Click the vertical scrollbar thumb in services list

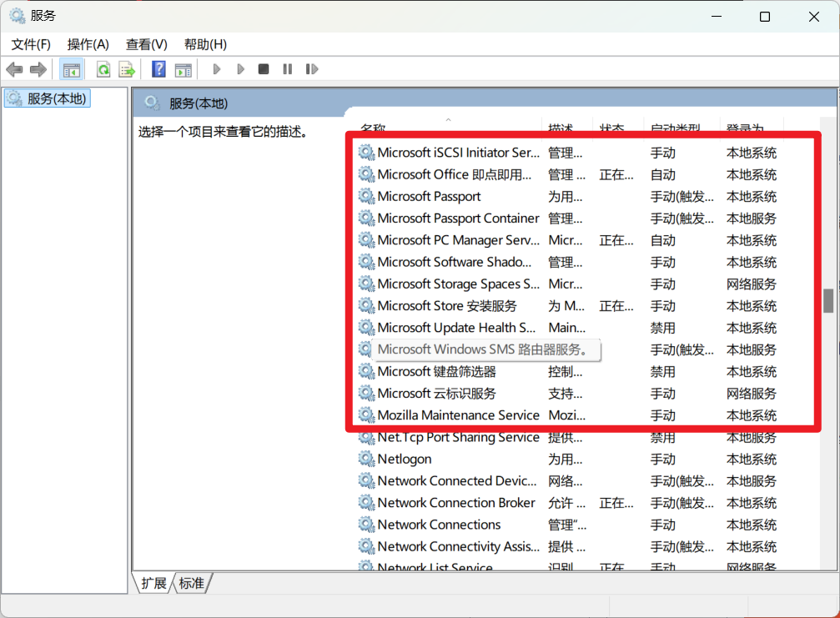click(828, 300)
